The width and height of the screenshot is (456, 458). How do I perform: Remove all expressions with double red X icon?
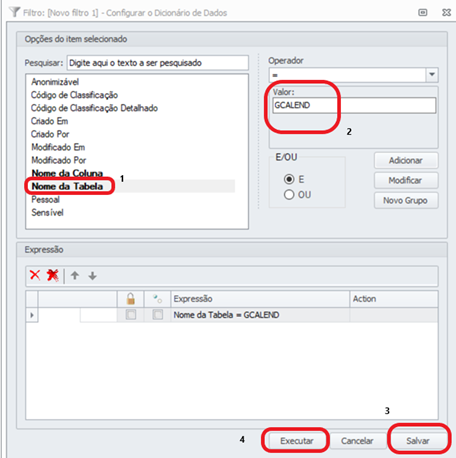53,275
